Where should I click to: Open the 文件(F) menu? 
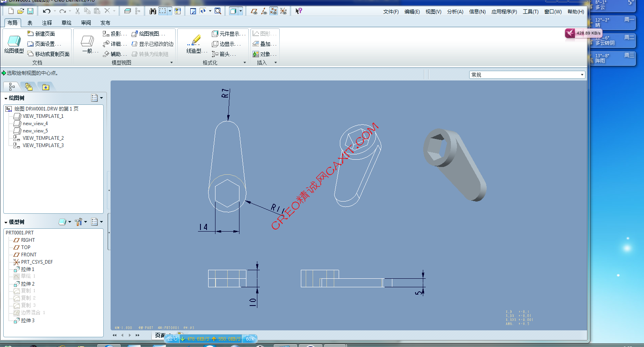coord(391,12)
